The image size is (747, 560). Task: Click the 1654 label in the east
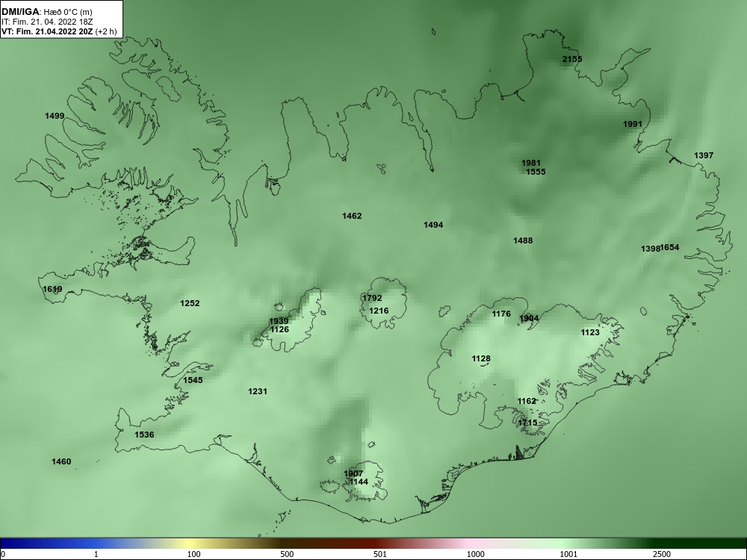pos(670,247)
